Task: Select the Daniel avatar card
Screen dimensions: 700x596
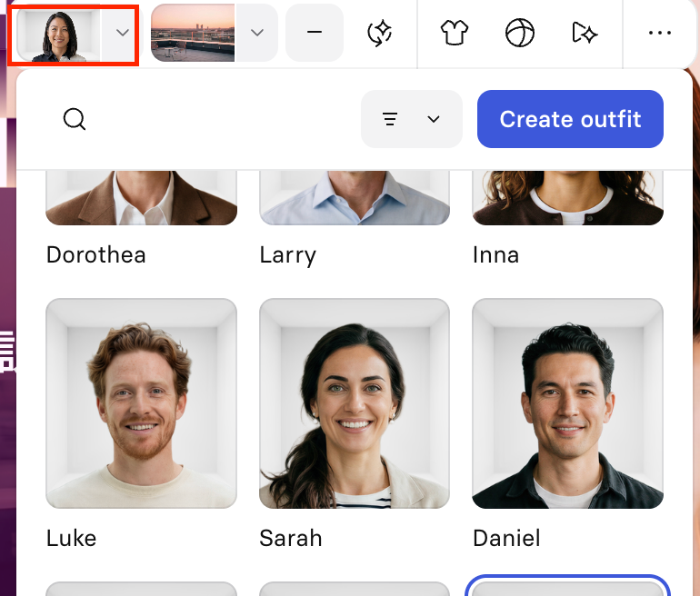Action: (x=568, y=403)
